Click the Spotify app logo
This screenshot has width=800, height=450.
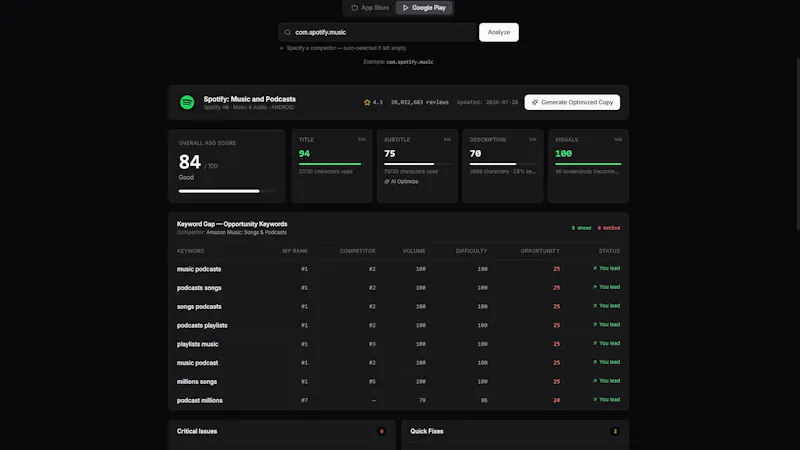point(187,102)
